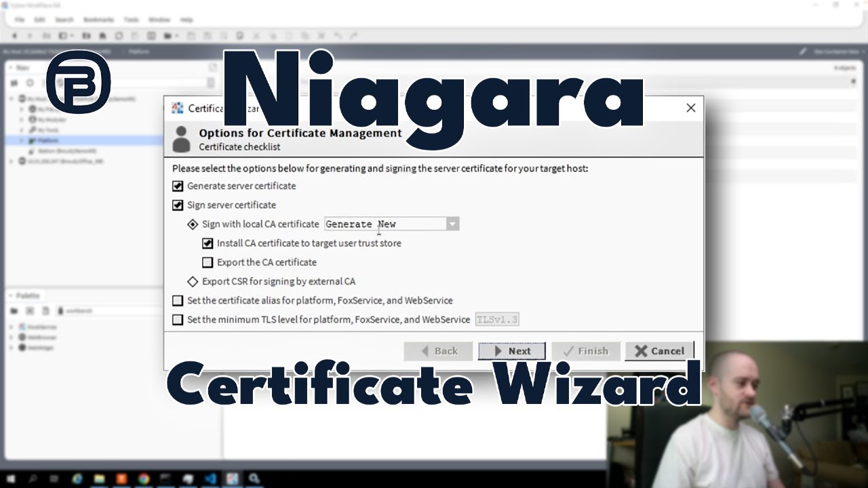This screenshot has height=488, width=868.
Task: Enable Set the minimum TLS level option
Action: (x=178, y=319)
